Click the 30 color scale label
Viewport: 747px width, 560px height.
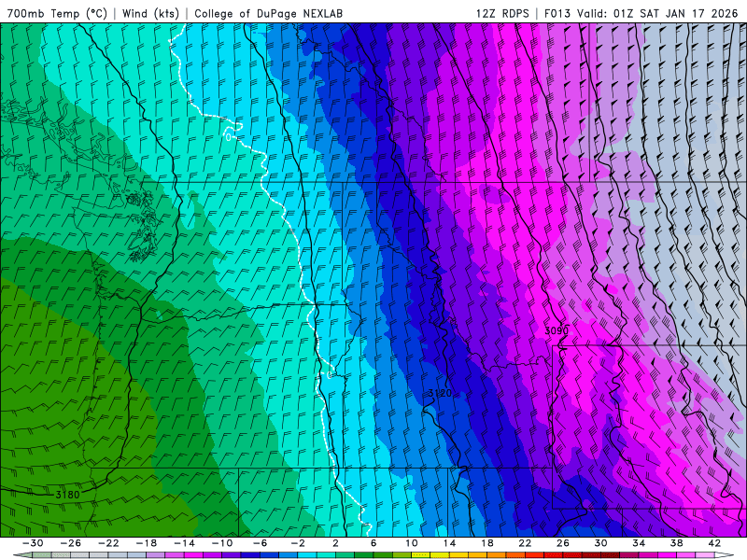600,543
